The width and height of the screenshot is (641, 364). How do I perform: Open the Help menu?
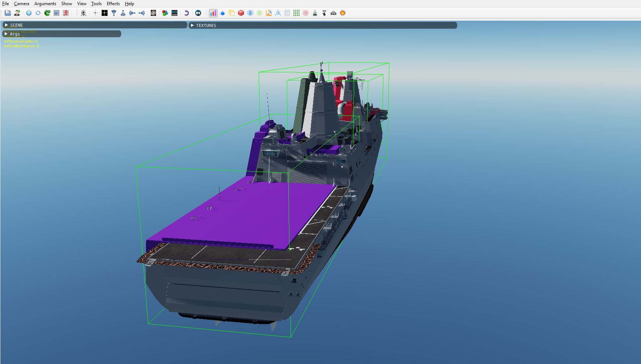pyautogui.click(x=129, y=4)
